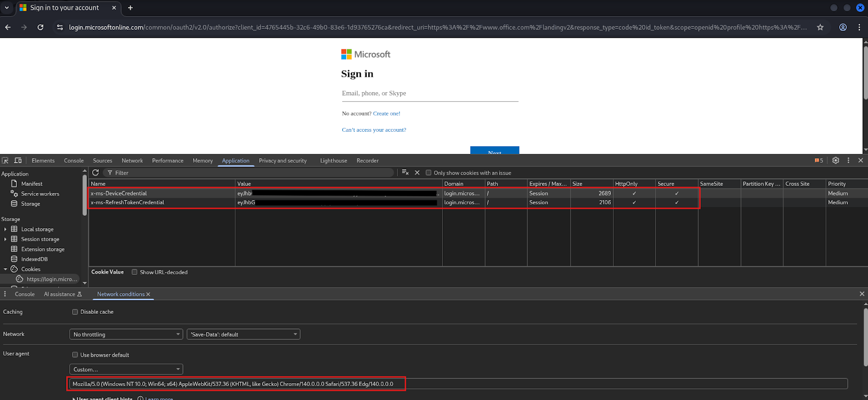Bookmark this page with the star icon
The width and height of the screenshot is (868, 400).
(x=820, y=27)
